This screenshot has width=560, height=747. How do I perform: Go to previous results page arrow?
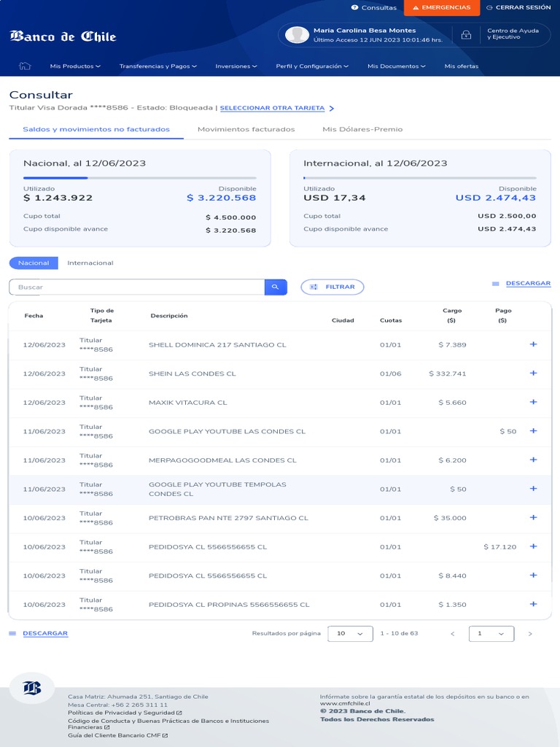tap(452, 634)
